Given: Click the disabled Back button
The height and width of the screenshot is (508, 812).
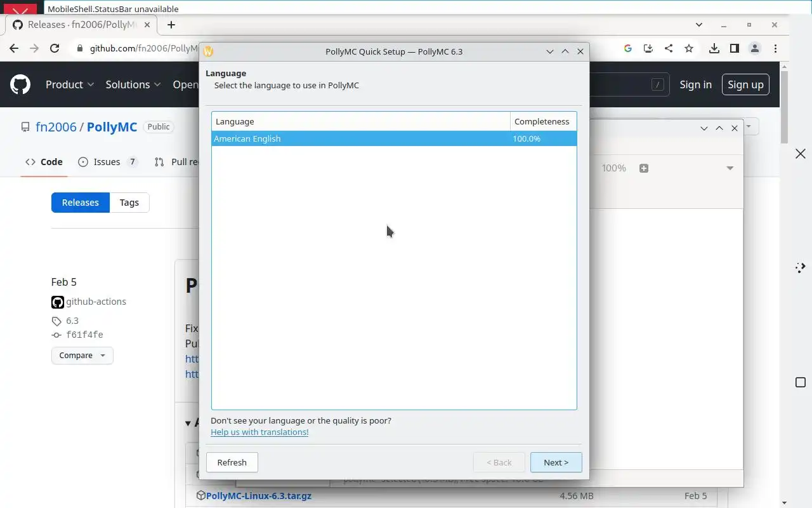Looking at the screenshot, I should pos(499,462).
